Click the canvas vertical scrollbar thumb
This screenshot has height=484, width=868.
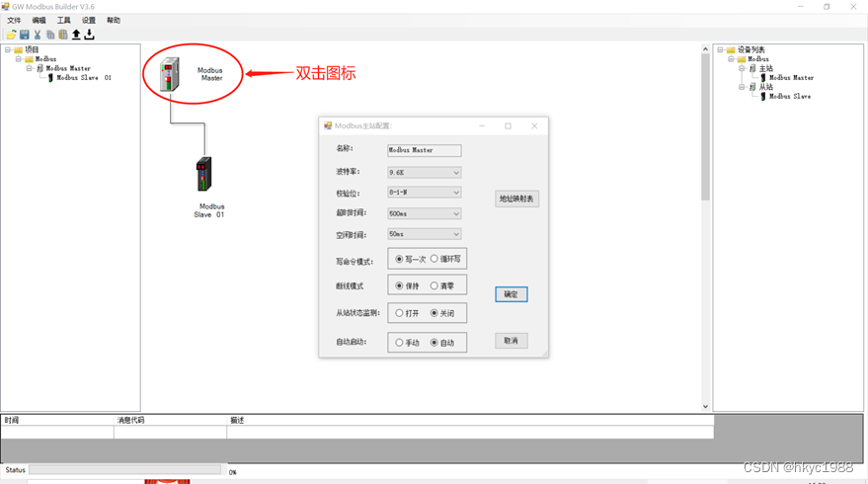click(x=705, y=126)
